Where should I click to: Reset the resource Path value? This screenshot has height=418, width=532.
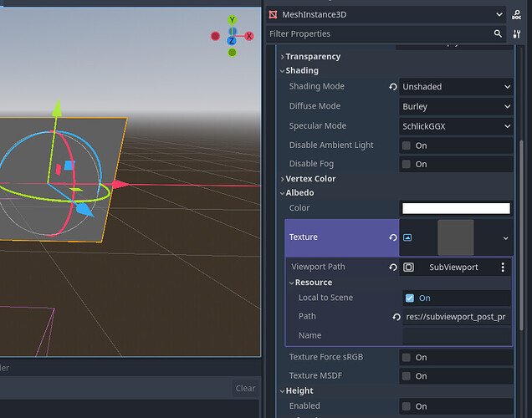click(396, 317)
